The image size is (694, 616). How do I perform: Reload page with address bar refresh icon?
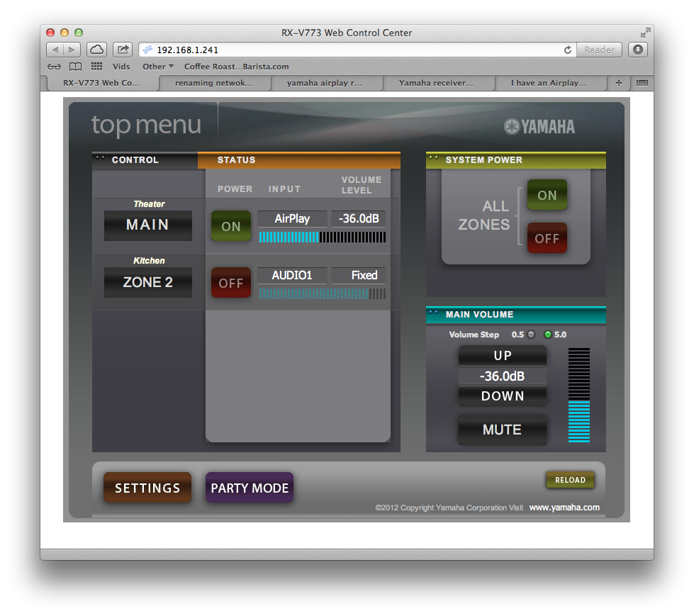click(567, 50)
